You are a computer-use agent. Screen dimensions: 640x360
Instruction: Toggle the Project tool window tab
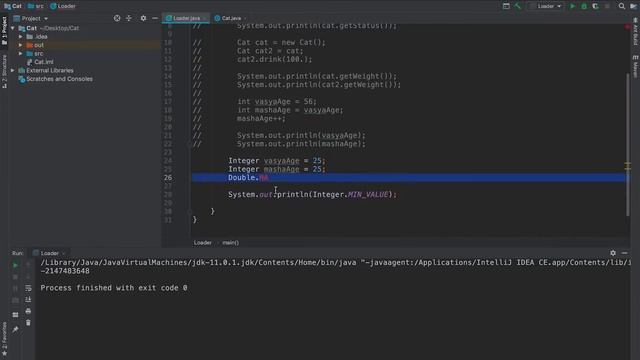tap(4, 30)
